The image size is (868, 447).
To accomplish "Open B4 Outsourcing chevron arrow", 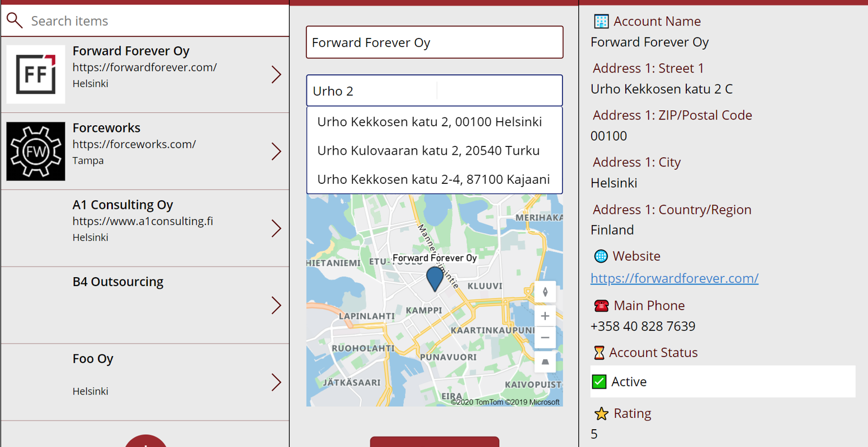I will [x=276, y=306].
